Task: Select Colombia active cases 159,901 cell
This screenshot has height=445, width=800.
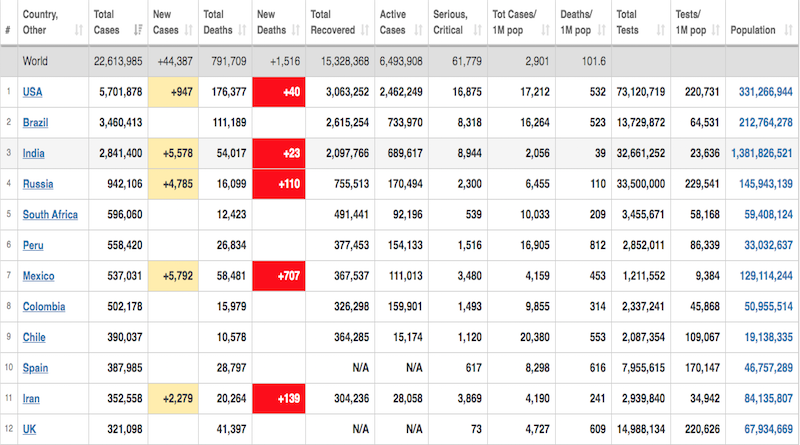Action: pos(401,307)
